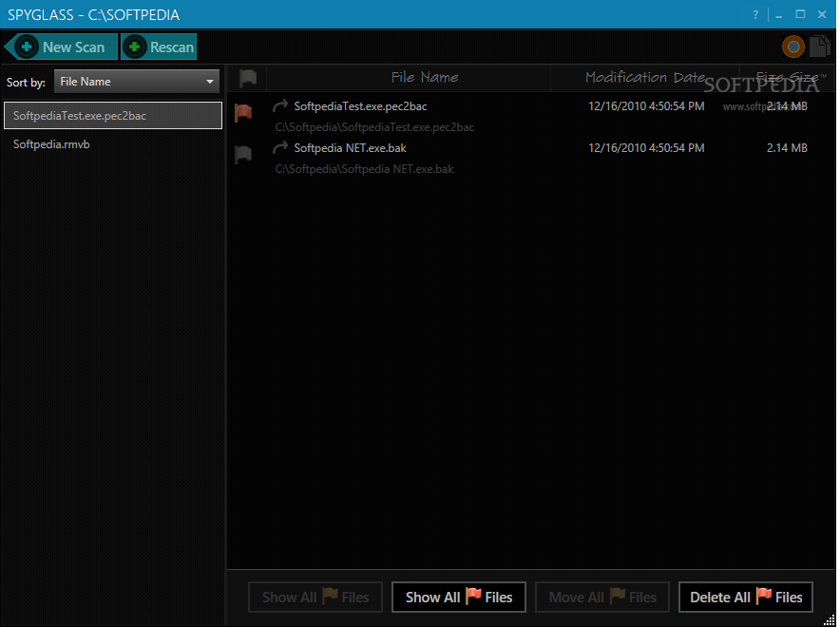Image resolution: width=840 pixels, height=627 pixels.
Task: Unflag the SoftpediaTest.exe.pec2bac file
Action: (x=243, y=112)
